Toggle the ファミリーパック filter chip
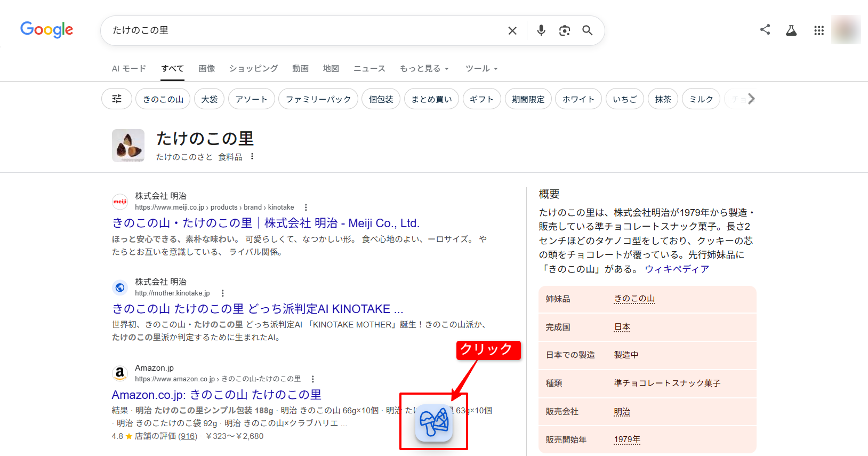868x456 pixels. 318,99
